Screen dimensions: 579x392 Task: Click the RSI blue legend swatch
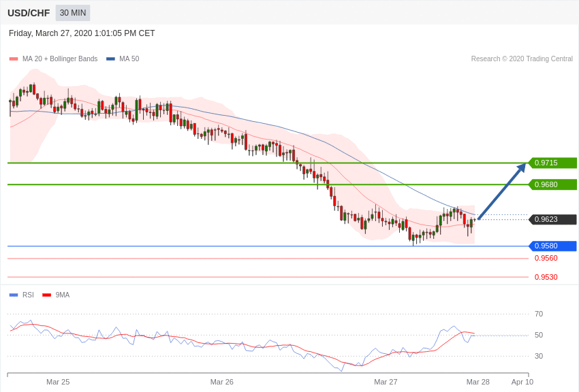14,295
